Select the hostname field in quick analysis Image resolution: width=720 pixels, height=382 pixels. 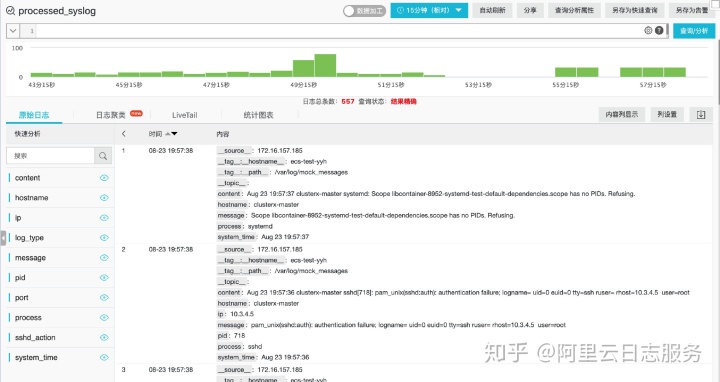tap(32, 197)
